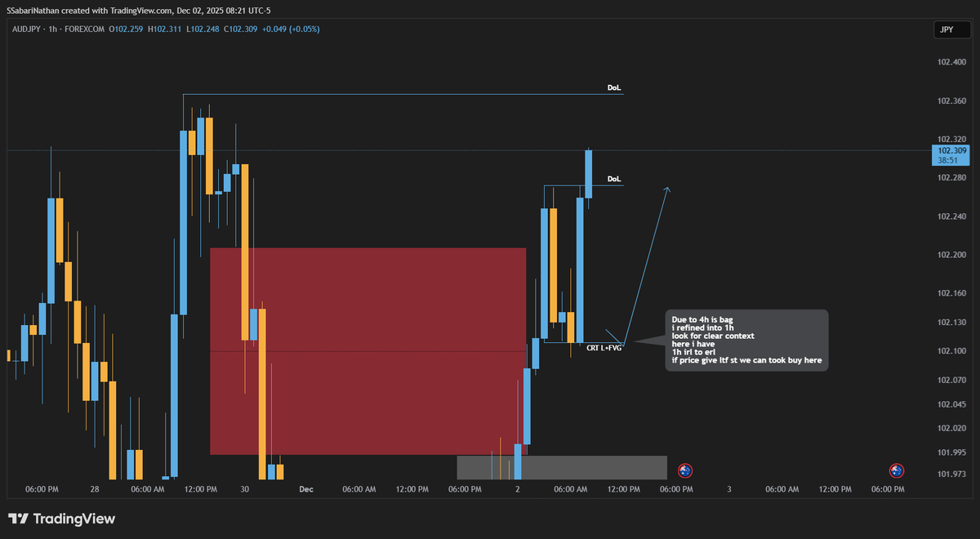Click the 102.320 price axis label

[x=951, y=140]
